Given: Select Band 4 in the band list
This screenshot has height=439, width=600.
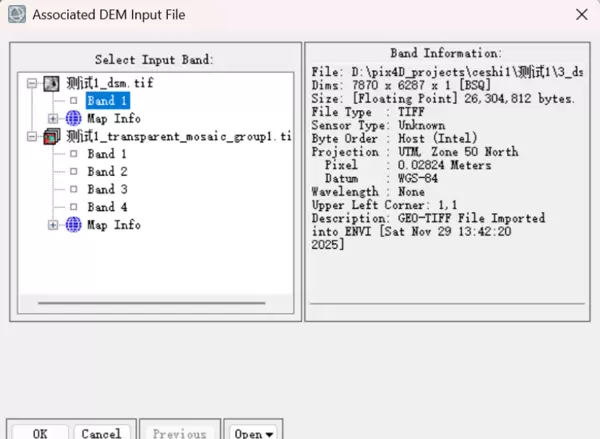Looking at the screenshot, I should (x=106, y=207).
